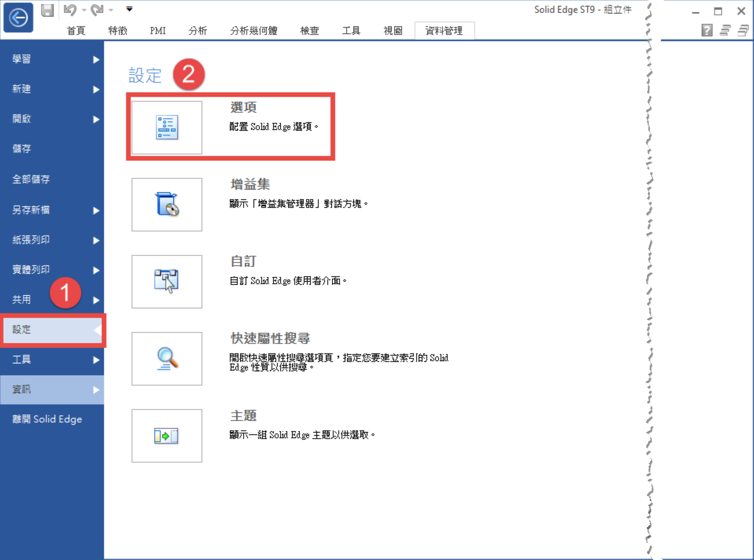This screenshot has width=754, height=560.
Task: Select 另存新檔 in the application menu
Action: click(x=52, y=210)
